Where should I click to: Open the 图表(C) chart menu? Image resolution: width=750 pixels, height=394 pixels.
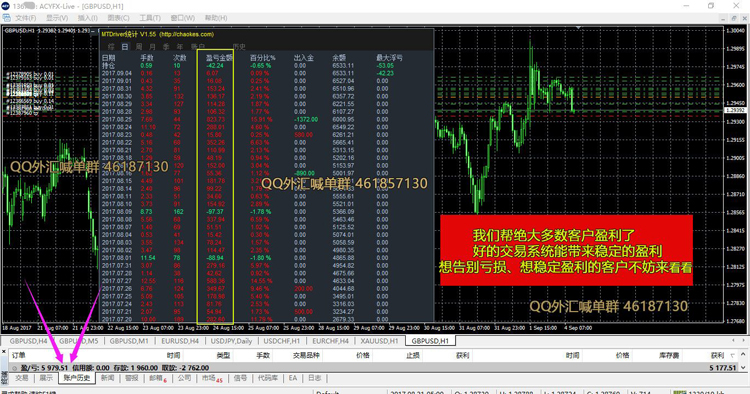click(x=118, y=18)
